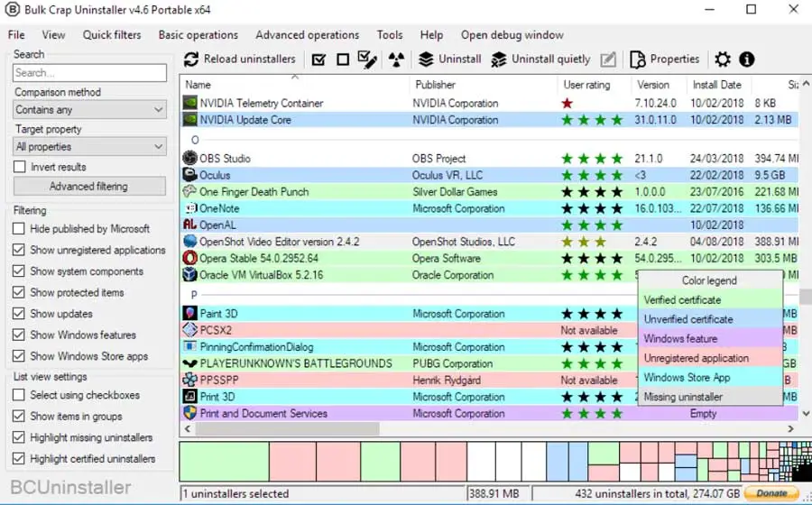The width and height of the screenshot is (812, 505).
Task: Sort by the User rating column header
Action: [595, 85]
